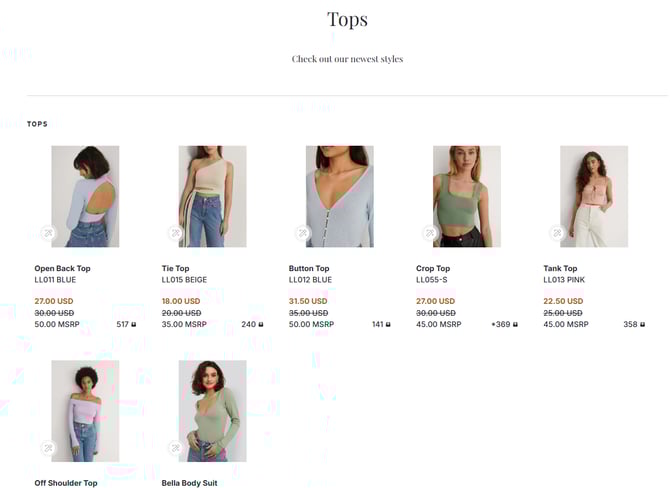This screenshot has width=670, height=488.
Task: Click the round icon on Bella Body Suit image
Action: 174,448
